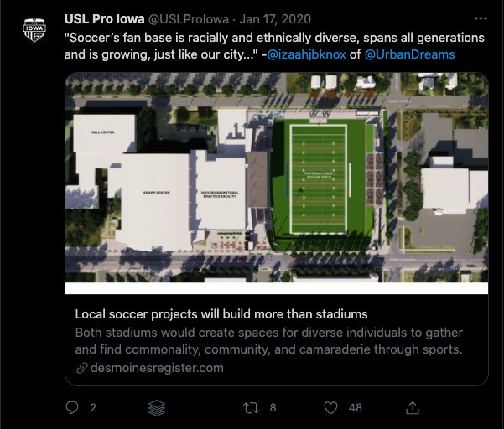Click the @USLProIowa handle
The width and height of the screenshot is (504, 429).
pos(189,19)
